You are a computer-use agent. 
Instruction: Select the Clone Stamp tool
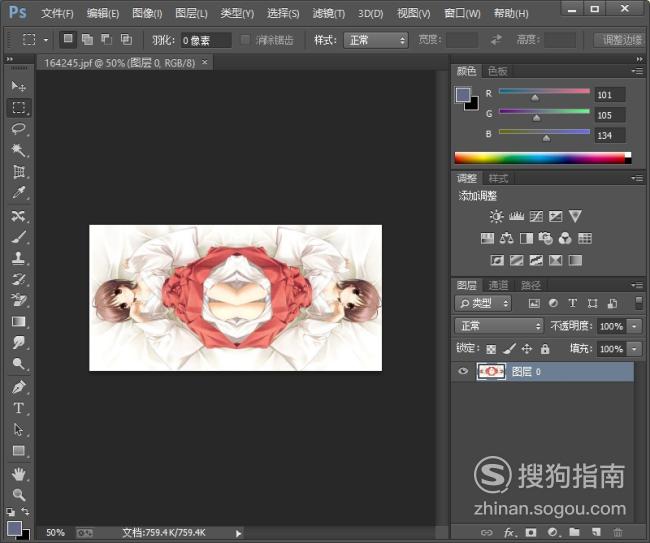tap(18, 258)
